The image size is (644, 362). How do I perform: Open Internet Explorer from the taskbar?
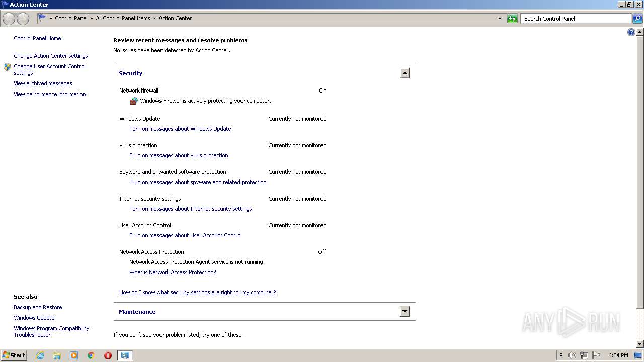(40, 355)
